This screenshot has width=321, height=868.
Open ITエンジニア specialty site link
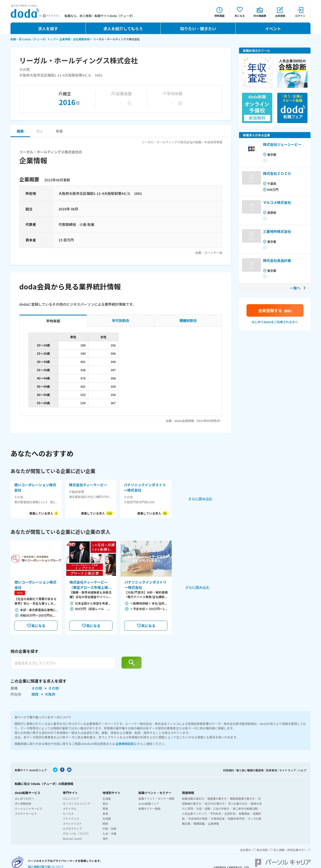point(71,799)
